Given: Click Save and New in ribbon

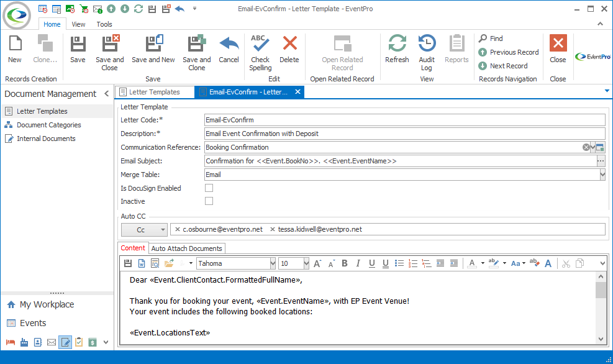Looking at the screenshot, I should (153, 48).
